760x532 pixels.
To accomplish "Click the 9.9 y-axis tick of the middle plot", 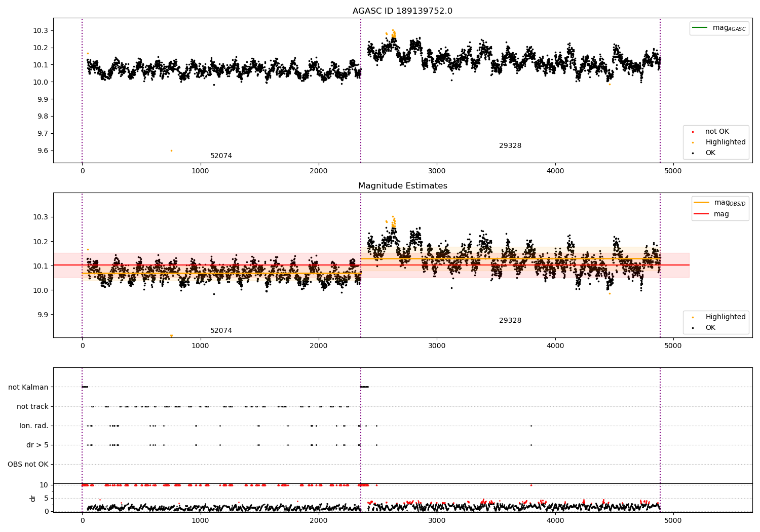I will (x=43, y=315).
